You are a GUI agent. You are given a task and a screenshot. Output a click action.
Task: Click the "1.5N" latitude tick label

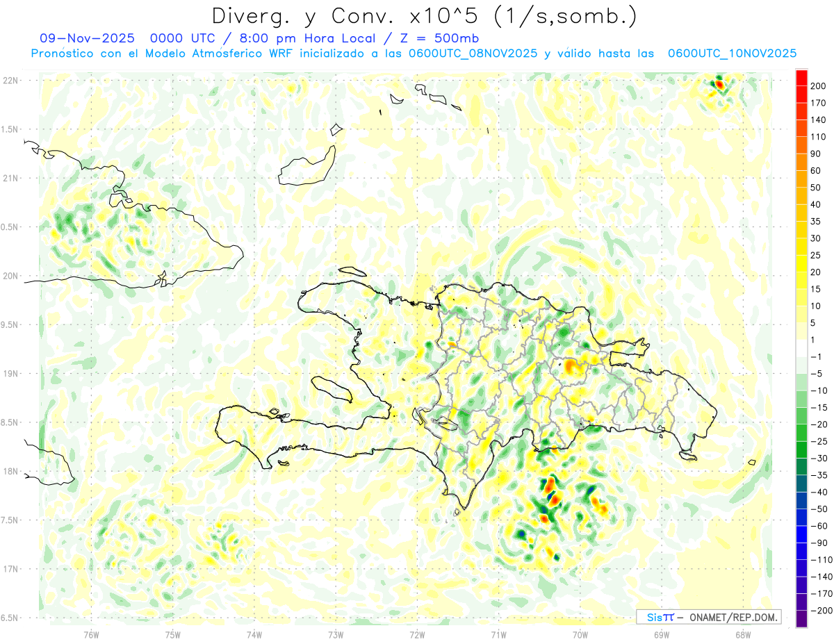click(10, 129)
